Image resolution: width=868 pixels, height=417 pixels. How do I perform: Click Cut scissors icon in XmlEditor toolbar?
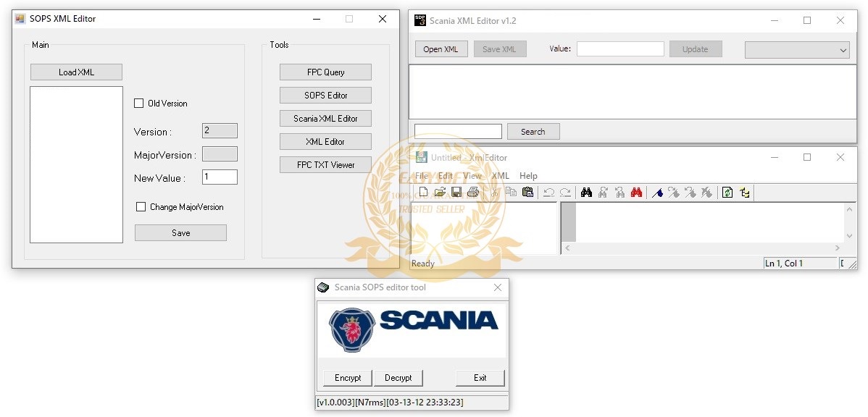(494, 193)
